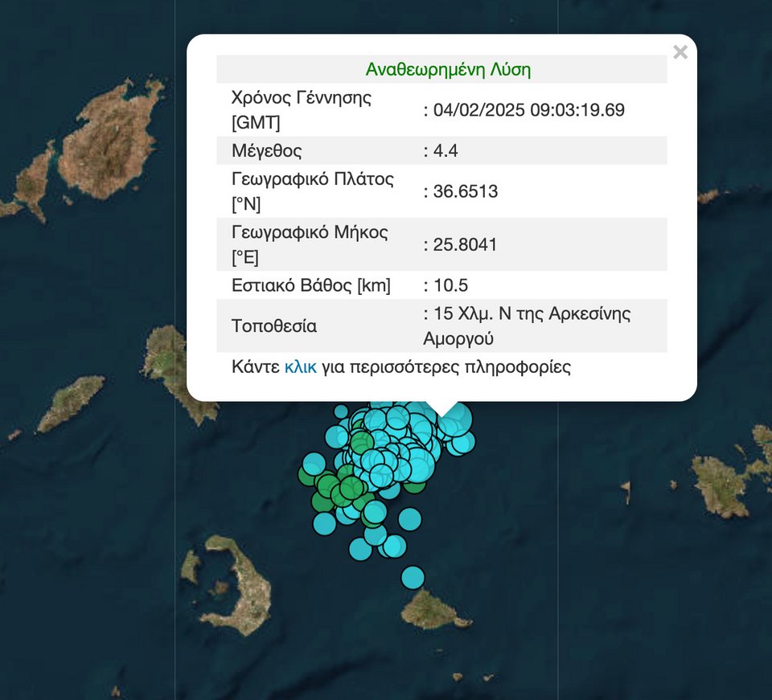The height and width of the screenshot is (700, 772).
Task: Open the 'κλικ' link for more information
Action: (x=300, y=367)
